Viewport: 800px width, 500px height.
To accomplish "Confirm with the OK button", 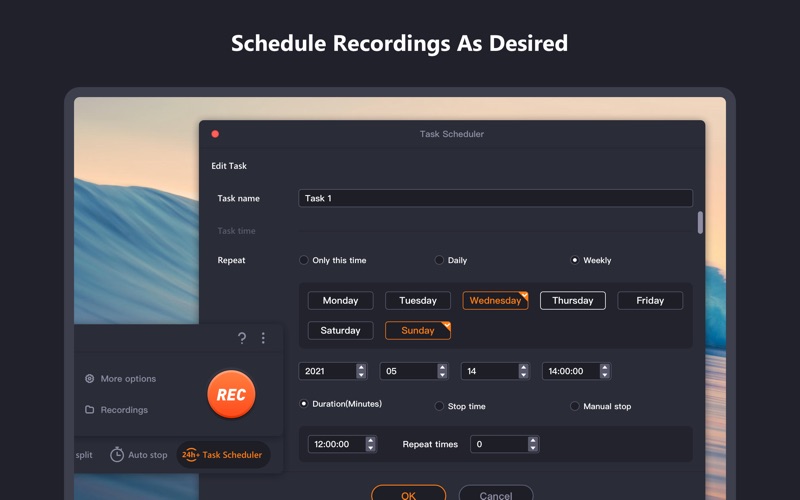I will 409,494.
